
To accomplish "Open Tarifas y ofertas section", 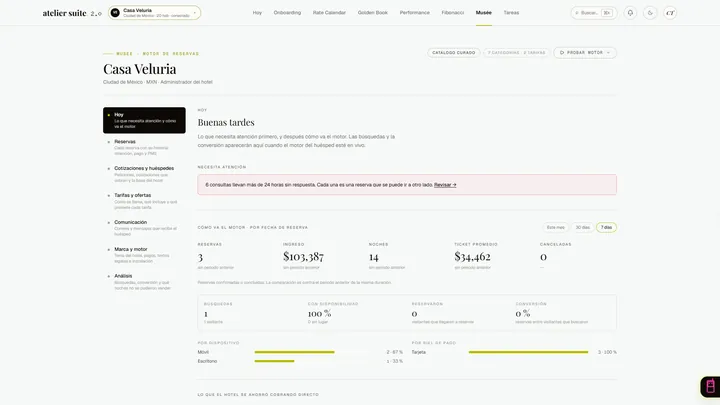I will tap(144, 201).
